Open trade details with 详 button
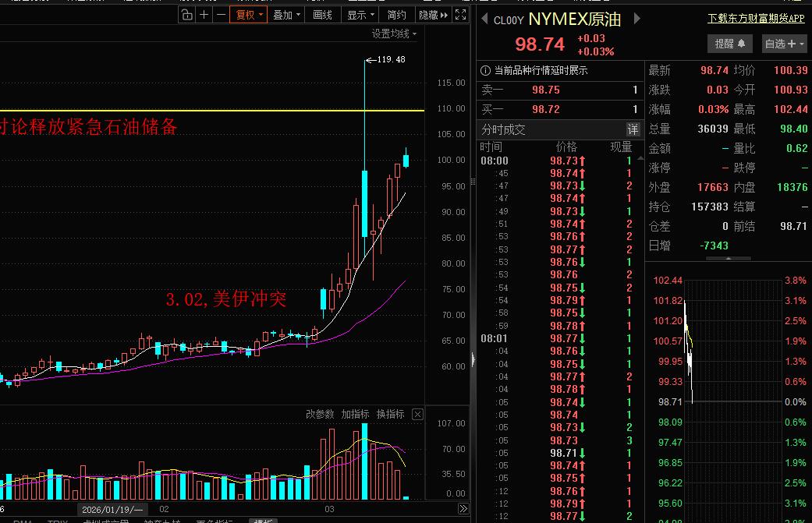This screenshot has height=523, width=812. 633,129
